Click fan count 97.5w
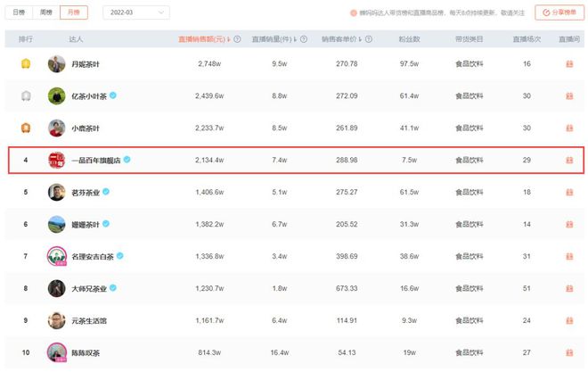The image size is (588, 372). (409, 64)
